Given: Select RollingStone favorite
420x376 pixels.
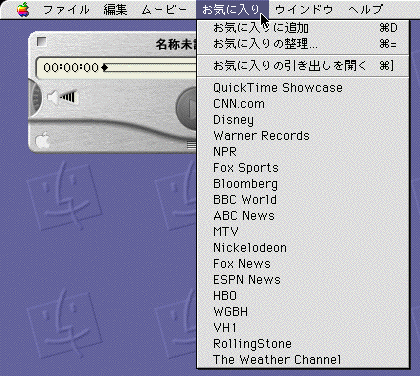Looking at the screenshot, I should [303, 344].
